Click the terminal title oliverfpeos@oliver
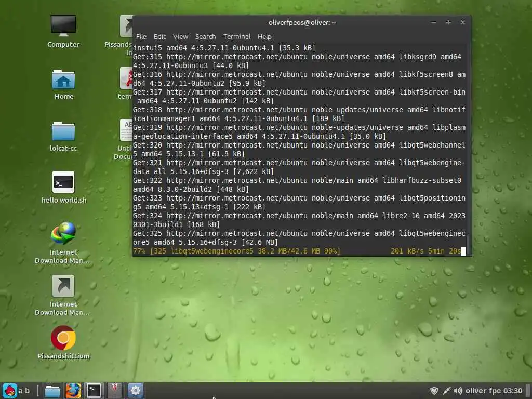 point(302,23)
